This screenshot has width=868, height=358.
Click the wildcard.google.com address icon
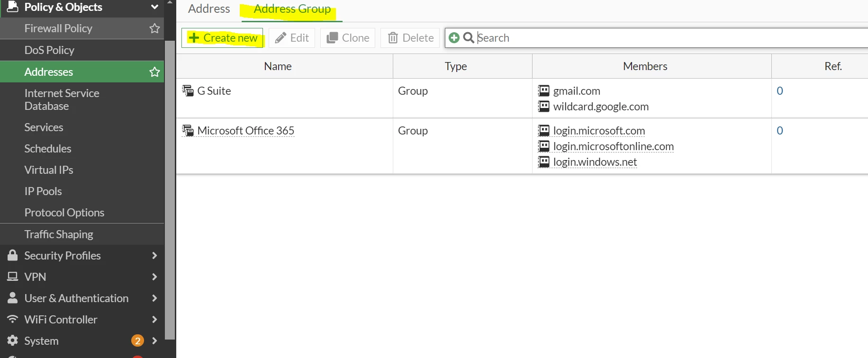(544, 106)
